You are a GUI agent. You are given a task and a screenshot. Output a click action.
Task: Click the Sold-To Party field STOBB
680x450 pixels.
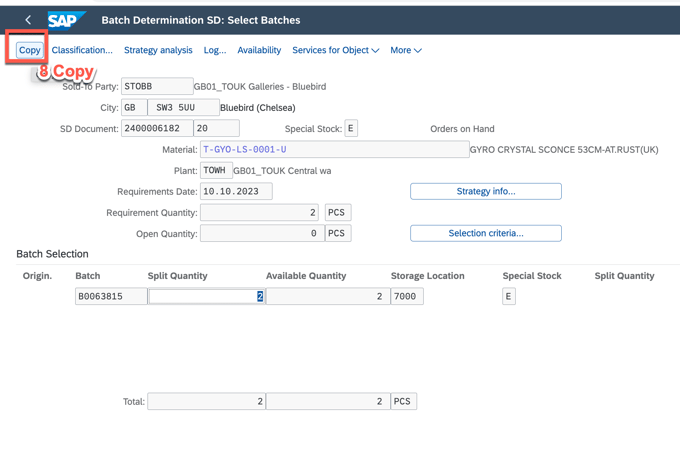156,87
